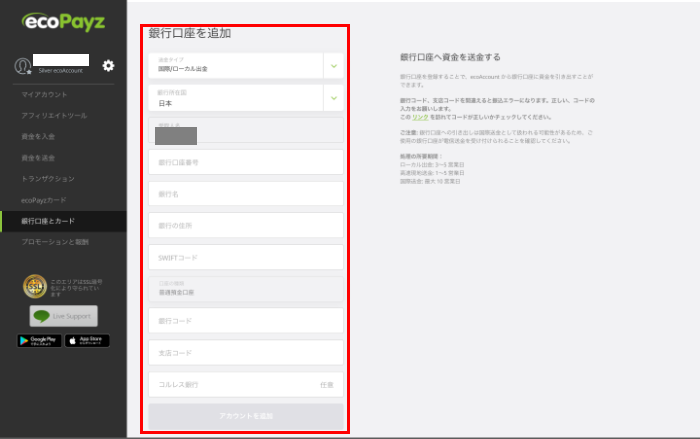This screenshot has height=439, width=700.
Task: Select 資金を入金 from the sidebar
Action: 39,136
